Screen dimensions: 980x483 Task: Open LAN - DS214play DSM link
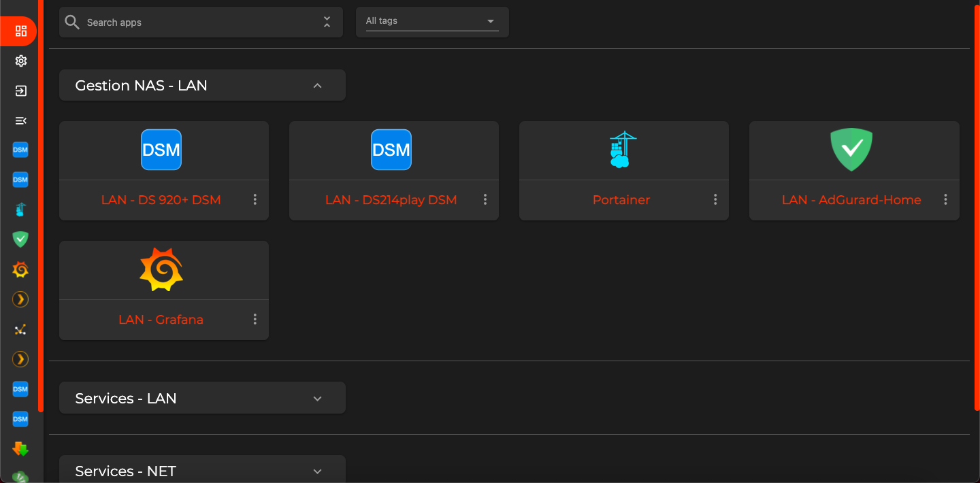pos(391,200)
